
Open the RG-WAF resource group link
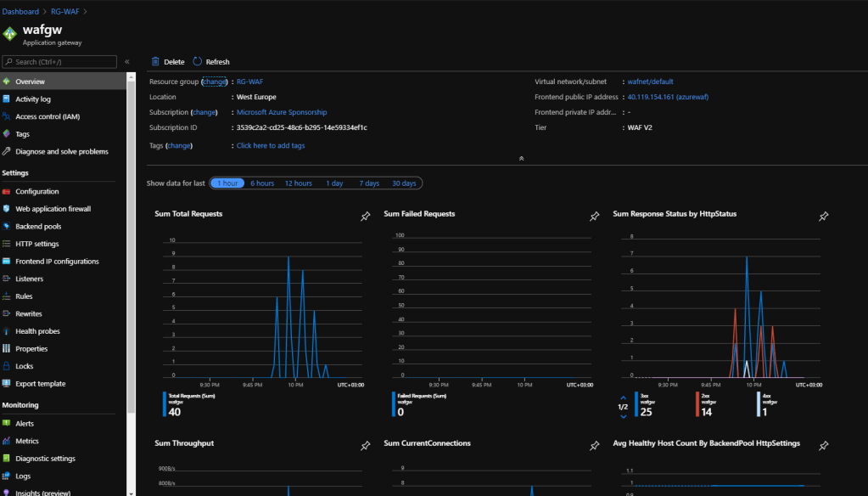click(x=250, y=82)
